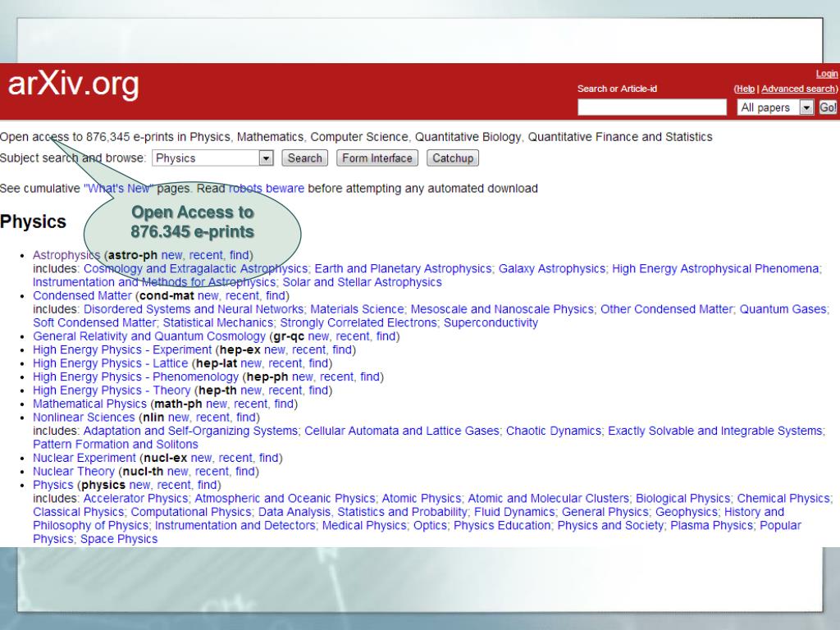Open High Energy Physics - Theory link
Screen dimensions: 840x630
pyautogui.click(x=112, y=390)
